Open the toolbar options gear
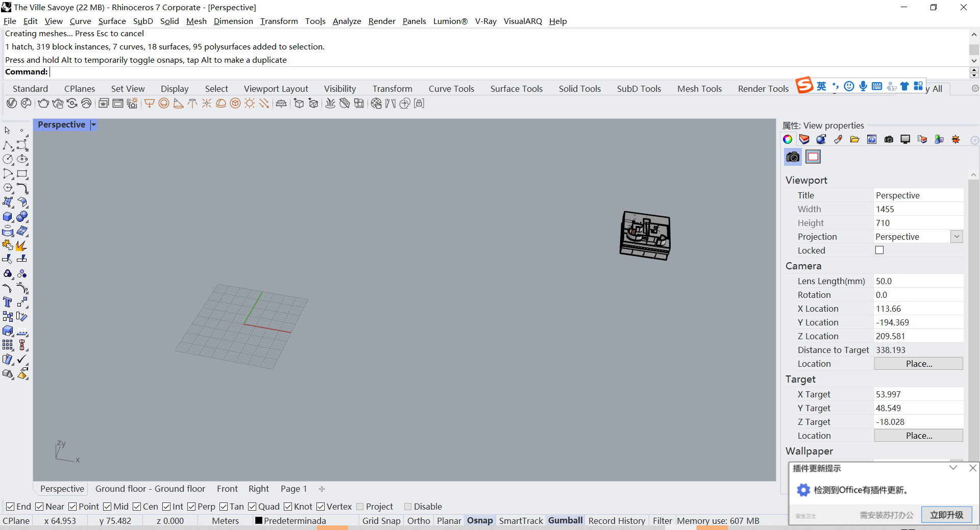The image size is (980, 530). [x=975, y=88]
